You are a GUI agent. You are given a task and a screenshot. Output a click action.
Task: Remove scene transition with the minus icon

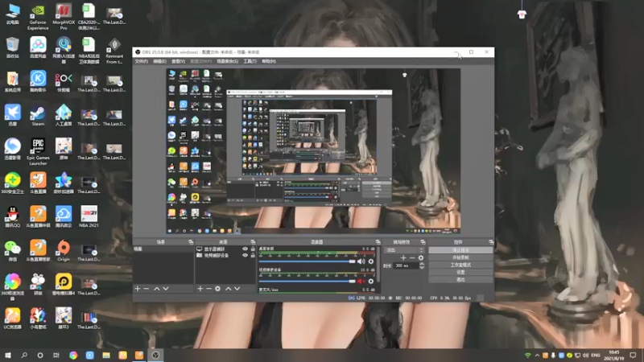point(412,257)
